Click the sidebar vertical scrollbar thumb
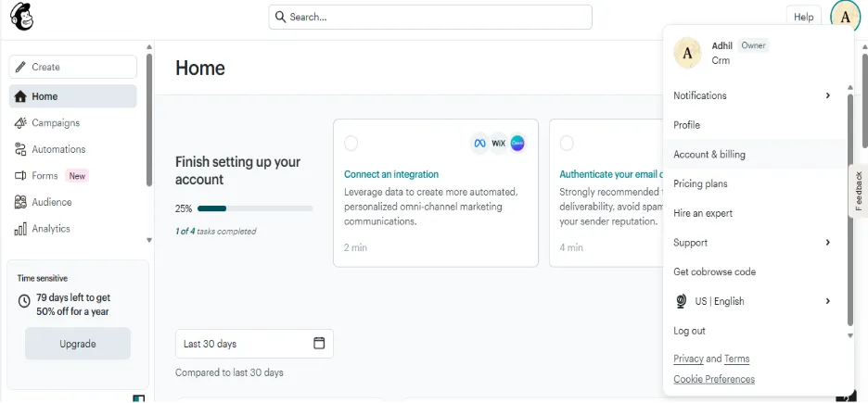 click(149, 120)
